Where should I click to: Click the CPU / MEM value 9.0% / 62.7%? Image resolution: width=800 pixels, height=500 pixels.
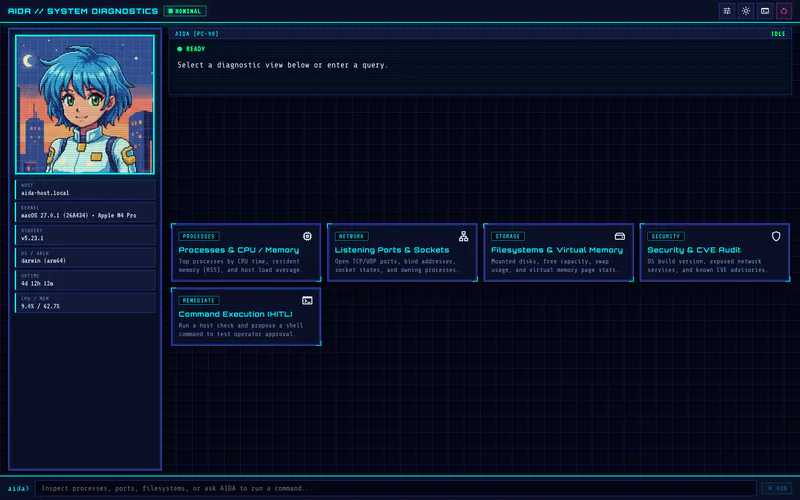click(x=40, y=306)
